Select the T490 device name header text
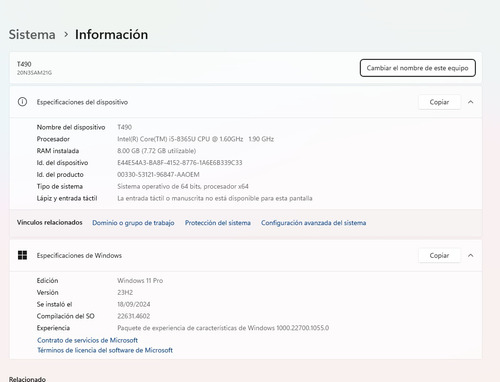This screenshot has height=382, width=500. [24, 64]
